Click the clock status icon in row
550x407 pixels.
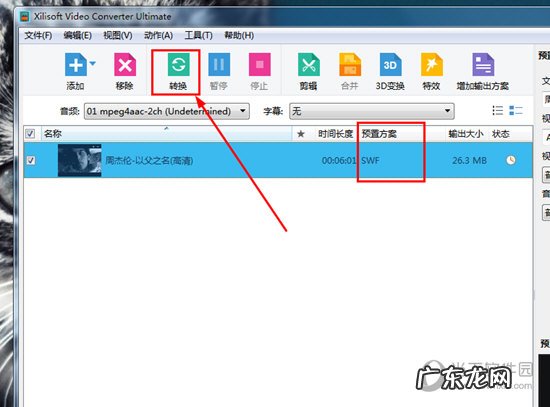pyautogui.click(x=511, y=160)
